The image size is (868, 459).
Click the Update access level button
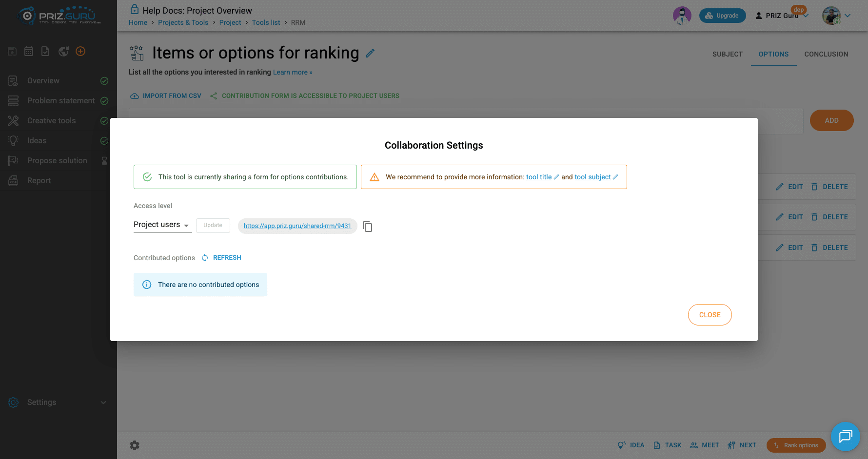coord(213,225)
